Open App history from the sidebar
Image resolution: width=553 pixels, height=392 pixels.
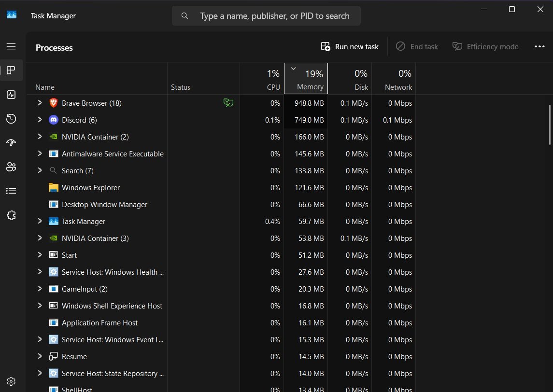pos(11,118)
